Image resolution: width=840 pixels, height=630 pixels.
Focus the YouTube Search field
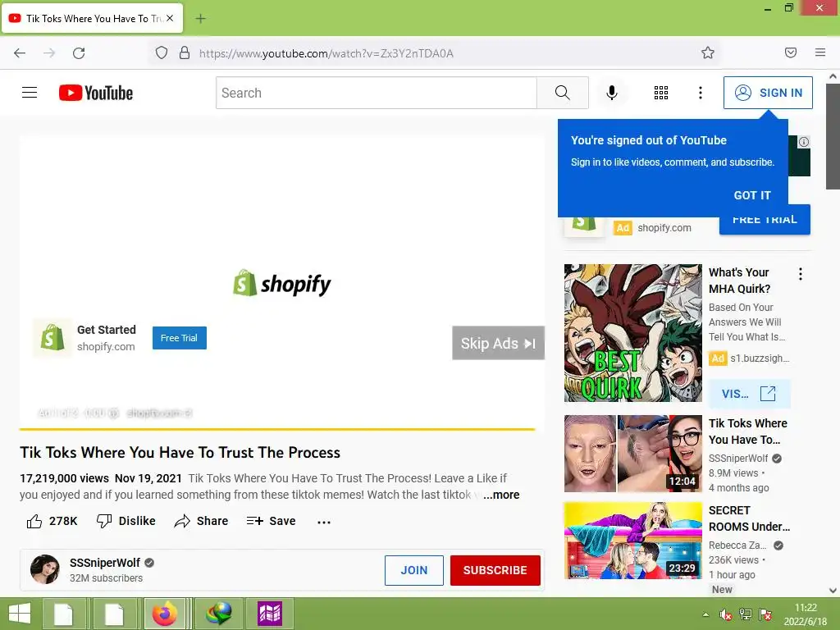(377, 93)
